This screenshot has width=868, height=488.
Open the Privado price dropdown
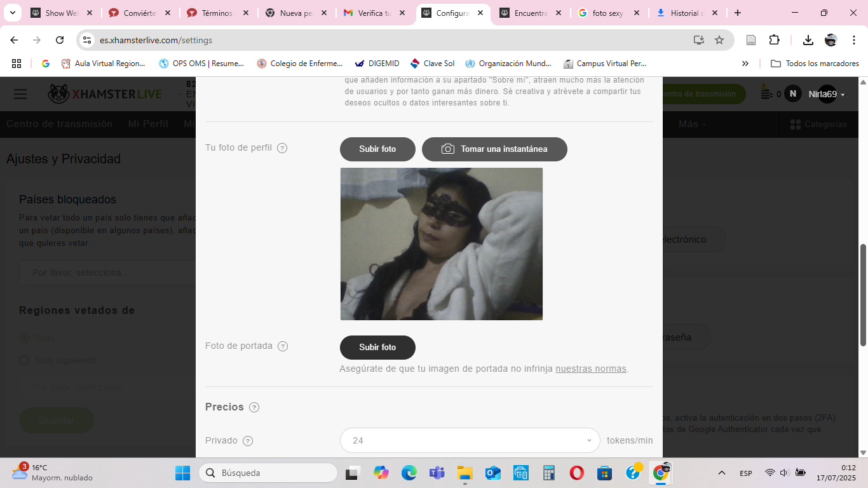470,440
